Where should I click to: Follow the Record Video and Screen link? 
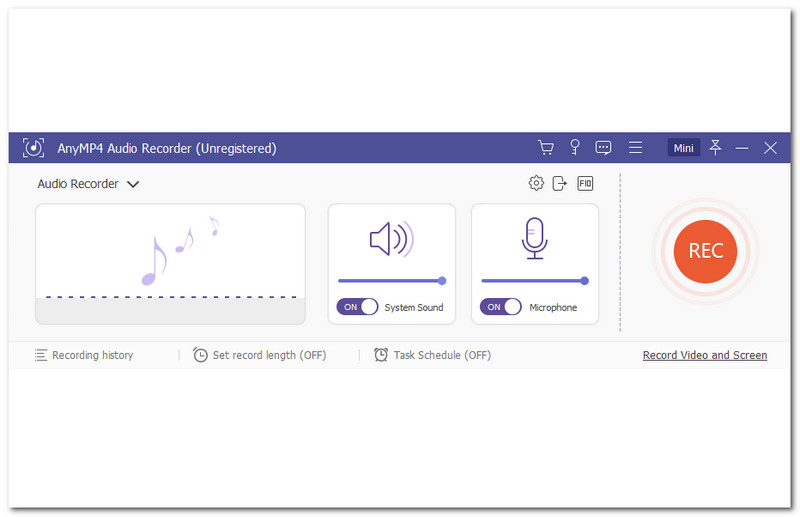(705, 355)
